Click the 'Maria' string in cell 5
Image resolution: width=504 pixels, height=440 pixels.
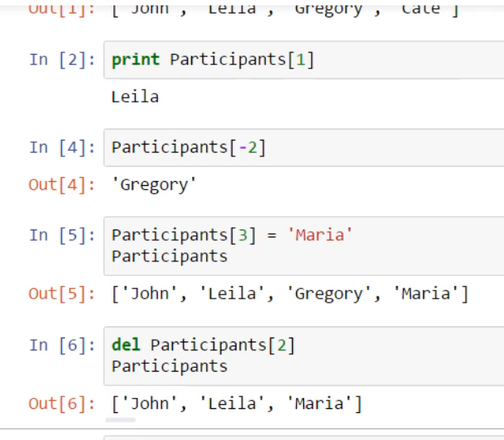[x=319, y=235]
